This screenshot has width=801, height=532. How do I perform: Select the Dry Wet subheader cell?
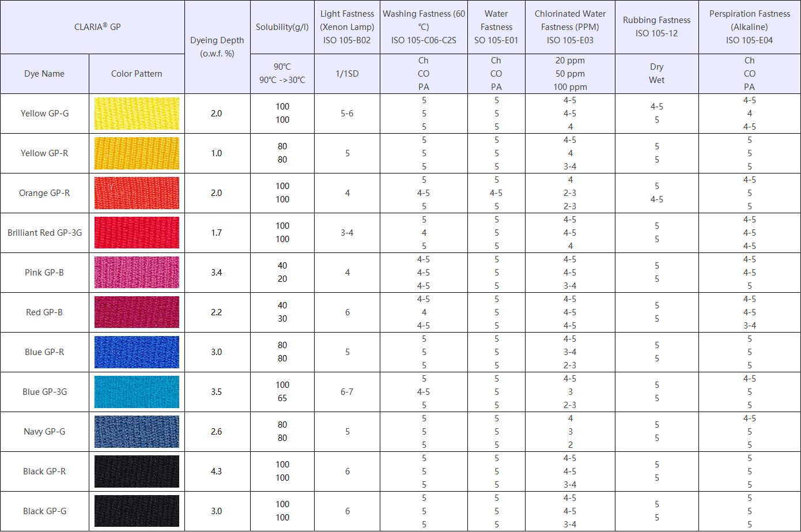pos(656,74)
